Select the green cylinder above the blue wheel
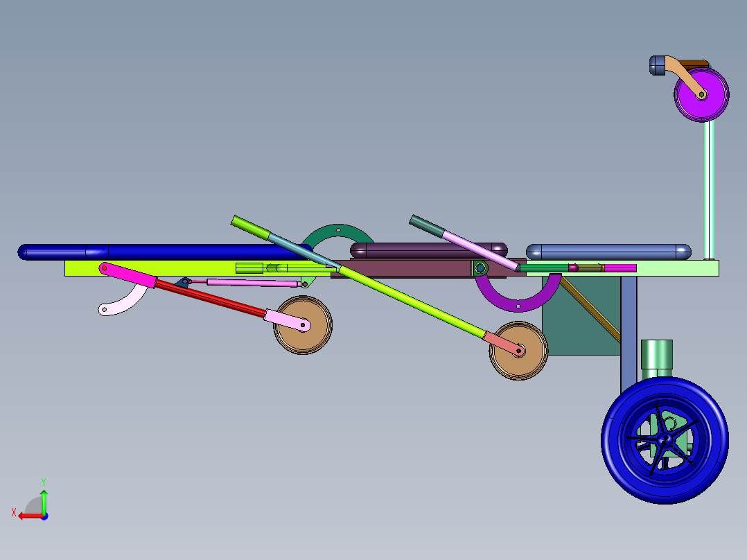Screen dimensions: 747x560 tap(656, 355)
